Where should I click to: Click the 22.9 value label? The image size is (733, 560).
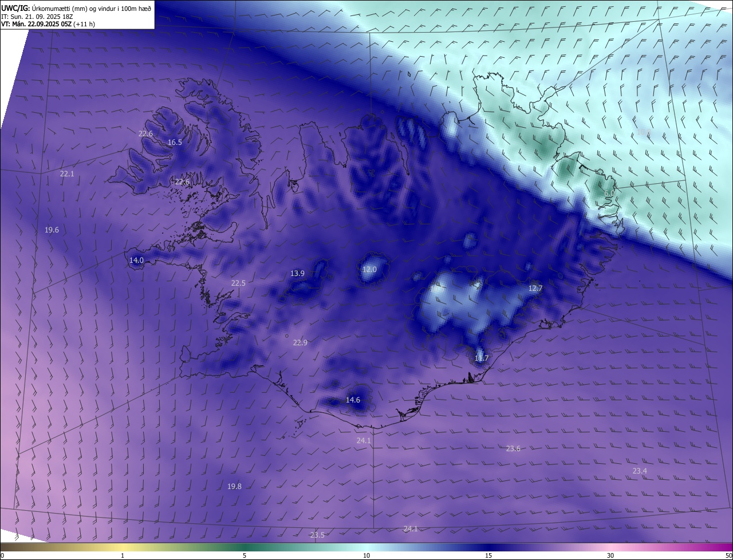[300, 342]
